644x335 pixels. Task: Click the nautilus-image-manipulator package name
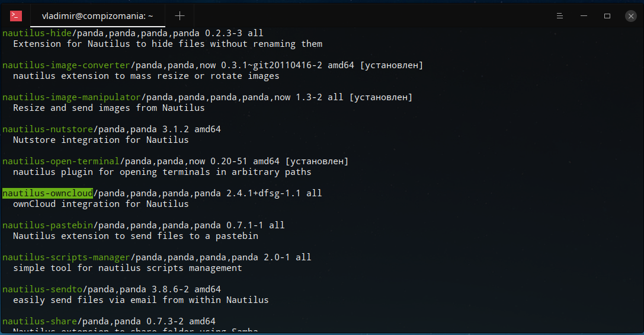tap(72, 97)
